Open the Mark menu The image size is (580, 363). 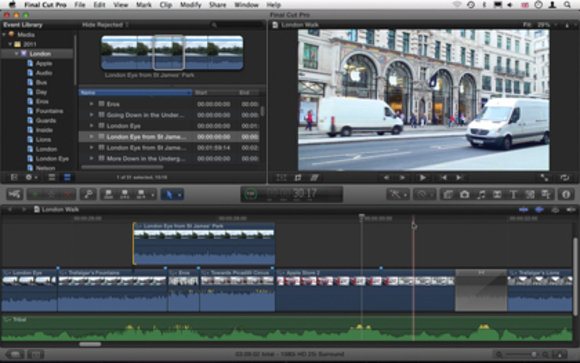point(144,5)
